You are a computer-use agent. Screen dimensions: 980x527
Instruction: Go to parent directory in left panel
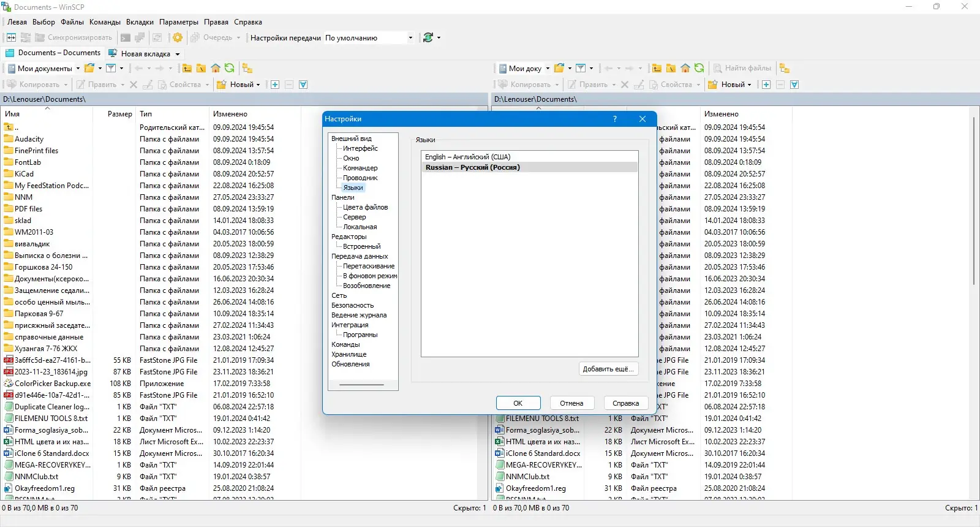187,68
